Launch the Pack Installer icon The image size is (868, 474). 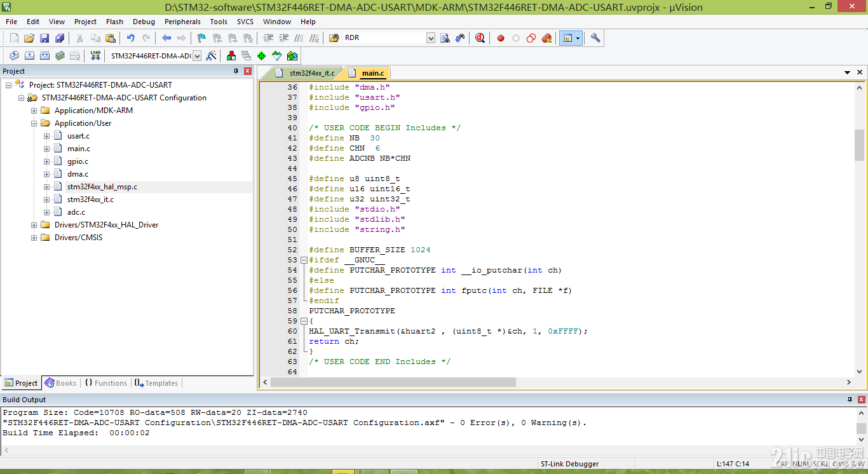pyautogui.click(x=292, y=56)
